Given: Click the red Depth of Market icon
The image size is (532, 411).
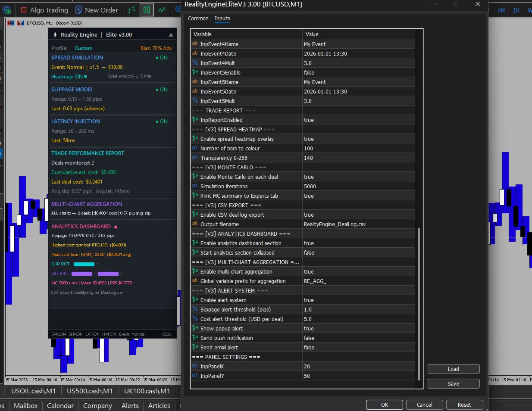Looking at the screenshot, I should [11, 23].
